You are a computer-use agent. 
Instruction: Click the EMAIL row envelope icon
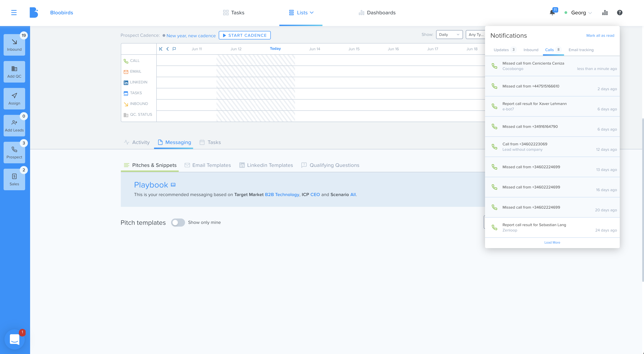(x=126, y=72)
